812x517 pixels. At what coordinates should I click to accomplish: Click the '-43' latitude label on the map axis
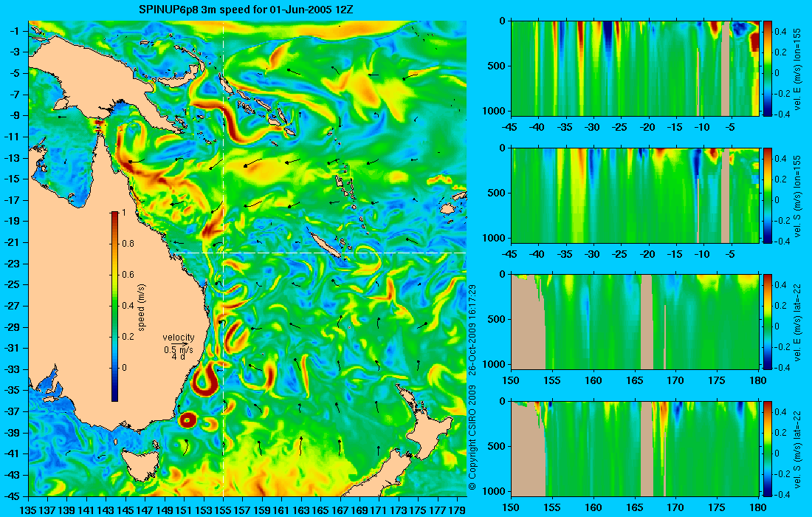pyautogui.click(x=13, y=475)
